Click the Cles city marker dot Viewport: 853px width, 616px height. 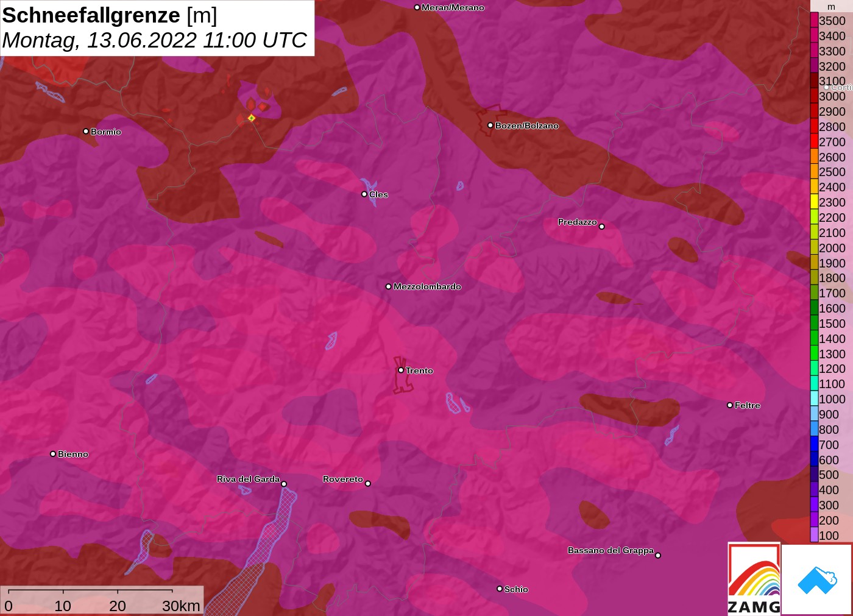(364, 194)
